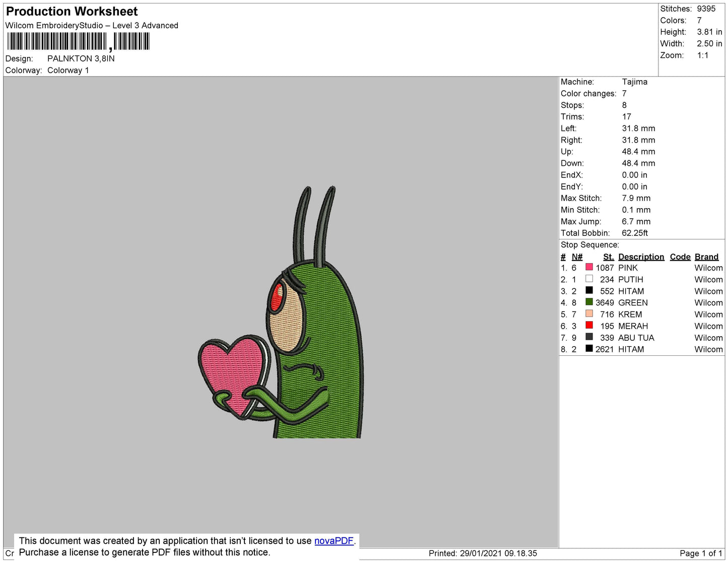Click the Printed date 29/01/2021 09.18.35
Screen dimensions: 728x563
pyautogui.click(x=498, y=553)
